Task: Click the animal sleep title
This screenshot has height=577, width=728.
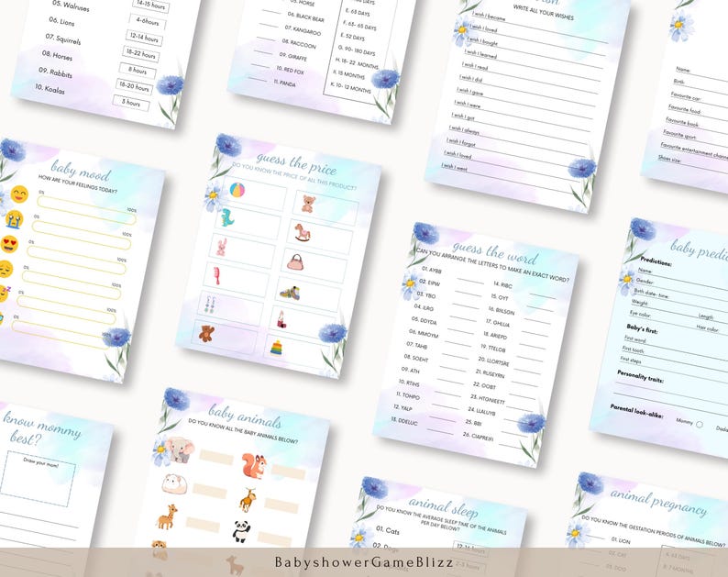Action: pyautogui.click(x=443, y=507)
